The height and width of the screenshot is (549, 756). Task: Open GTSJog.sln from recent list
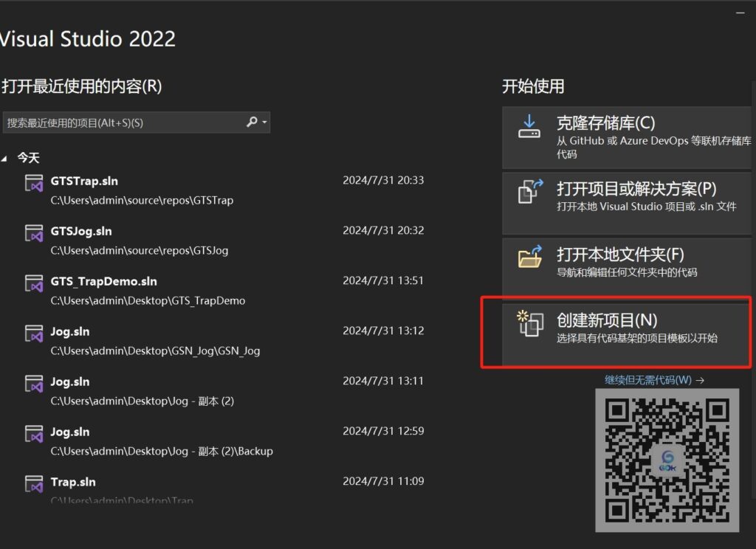[81, 232]
